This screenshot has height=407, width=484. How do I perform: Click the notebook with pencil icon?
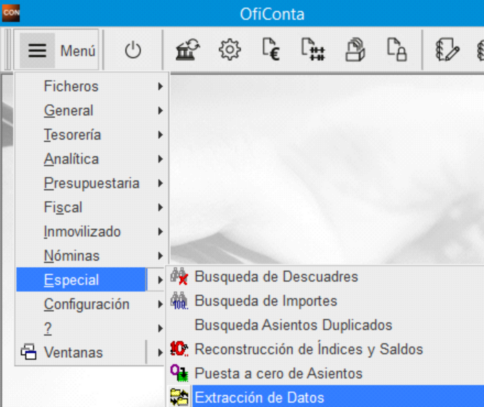coord(448,50)
